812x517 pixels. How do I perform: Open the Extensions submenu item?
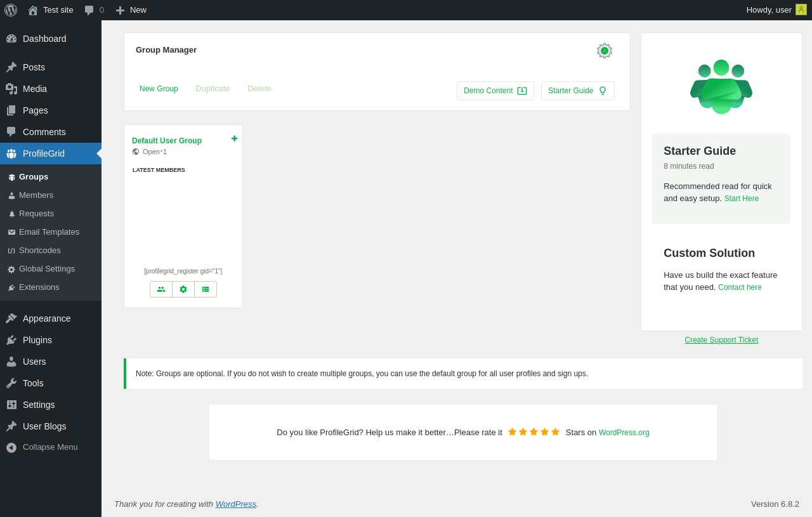coord(51,287)
